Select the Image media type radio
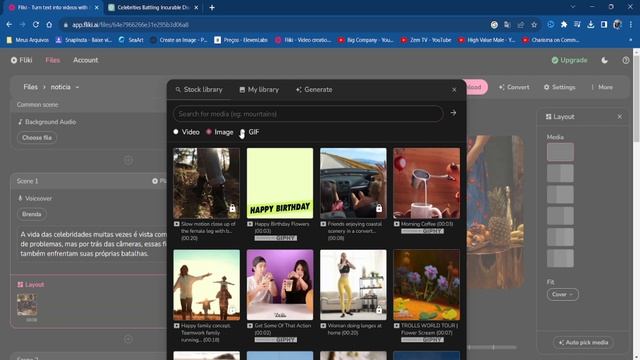 209,132
